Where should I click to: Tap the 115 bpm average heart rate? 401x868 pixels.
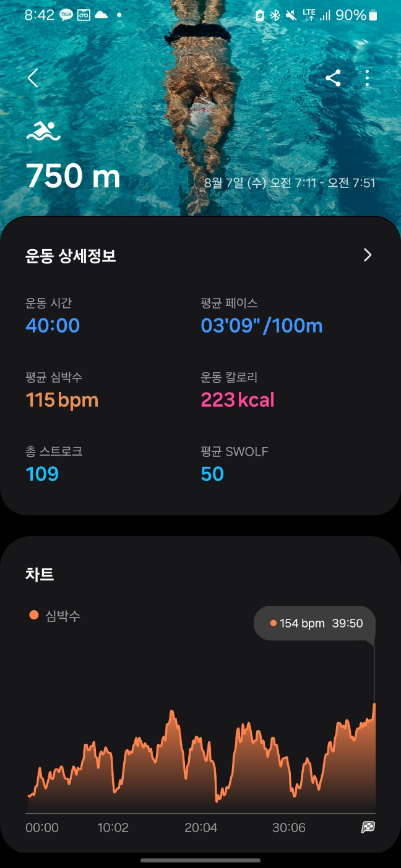point(62,400)
